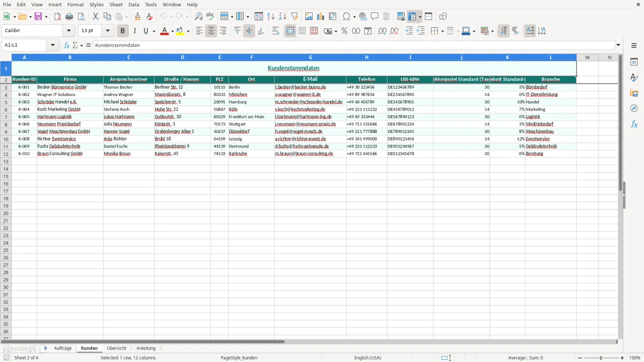Open the Format menu
Viewport: 644px width, 362px height.
pos(75,4)
